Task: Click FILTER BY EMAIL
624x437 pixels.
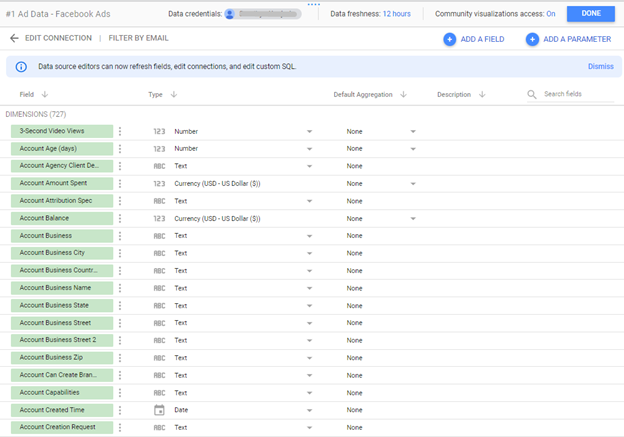Action: 138,38
